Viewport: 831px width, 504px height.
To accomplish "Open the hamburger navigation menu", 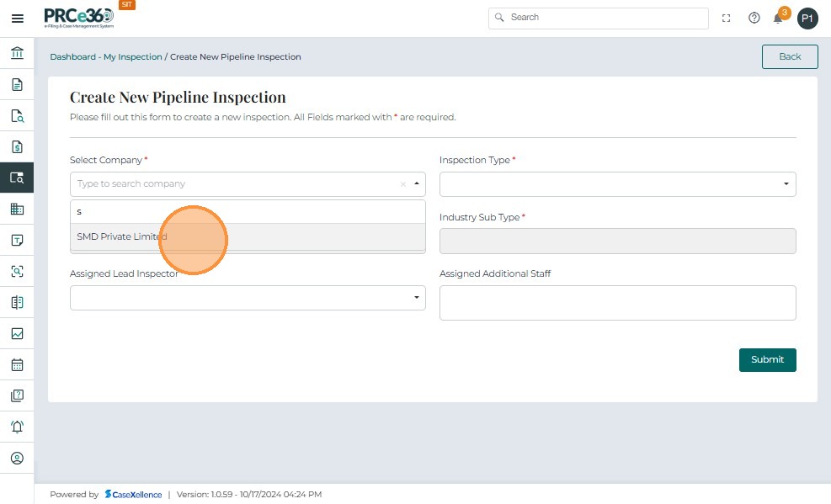I will (x=17, y=18).
